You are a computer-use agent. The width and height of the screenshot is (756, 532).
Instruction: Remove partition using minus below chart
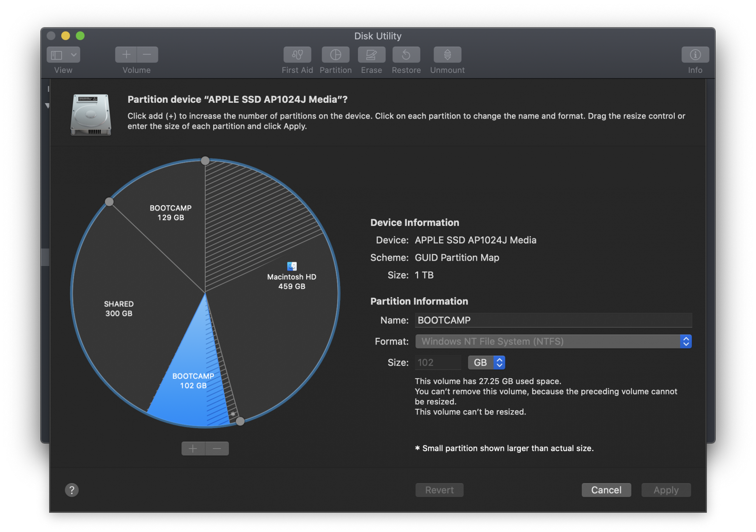click(217, 448)
